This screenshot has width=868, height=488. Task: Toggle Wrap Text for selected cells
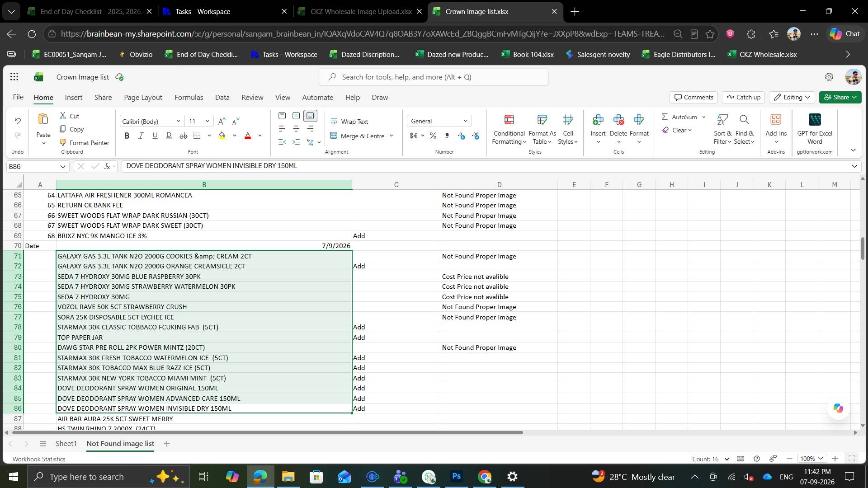(349, 122)
